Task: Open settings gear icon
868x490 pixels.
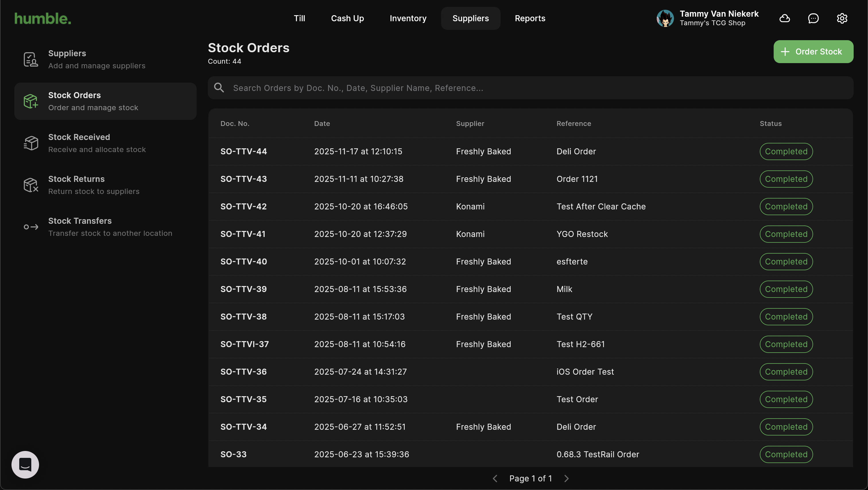Action: click(842, 18)
